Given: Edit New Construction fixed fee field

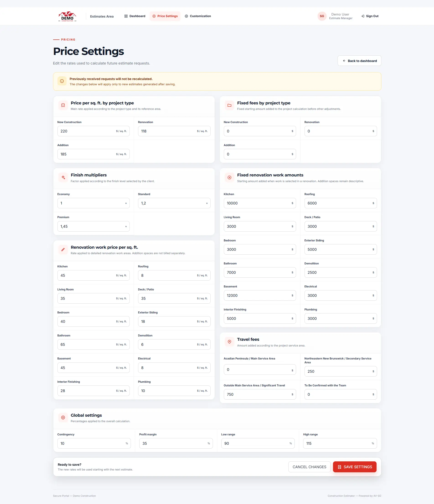Looking at the screenshot, I should click(x=260, y=131).
